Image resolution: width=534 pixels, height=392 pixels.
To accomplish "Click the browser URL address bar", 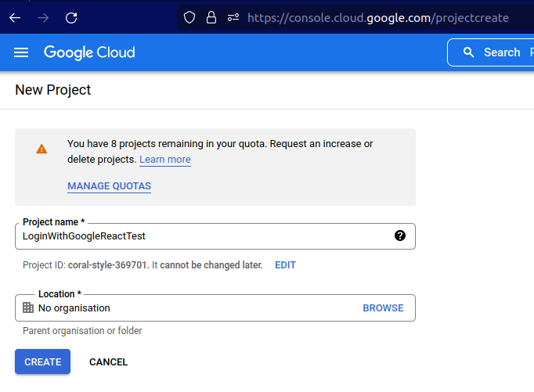I will pos(376,17).
